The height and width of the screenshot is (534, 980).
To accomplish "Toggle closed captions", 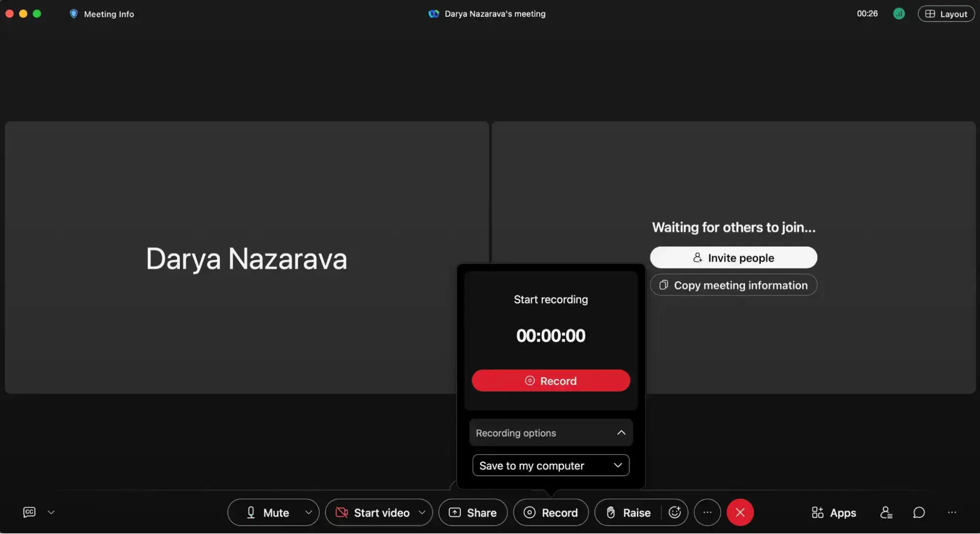I will click(x=28, y=511).
